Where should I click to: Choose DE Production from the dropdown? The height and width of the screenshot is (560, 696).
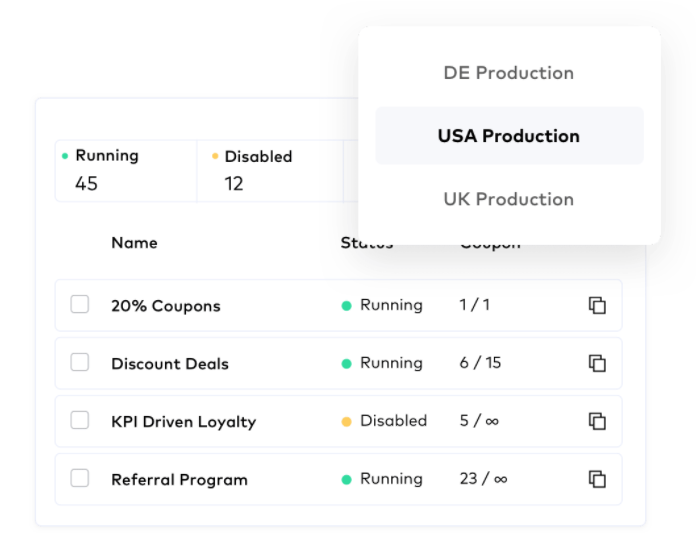tap(508, 73)
